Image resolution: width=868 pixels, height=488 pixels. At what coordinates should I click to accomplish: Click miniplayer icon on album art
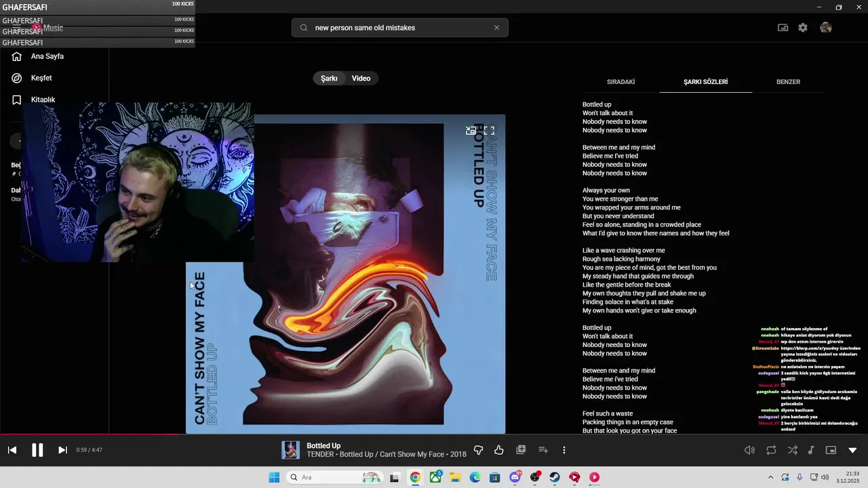click(x=471, y=131)
